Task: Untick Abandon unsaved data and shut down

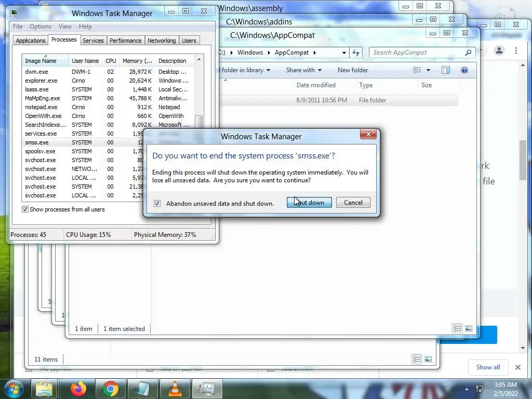Action: (x=157, y=203)
